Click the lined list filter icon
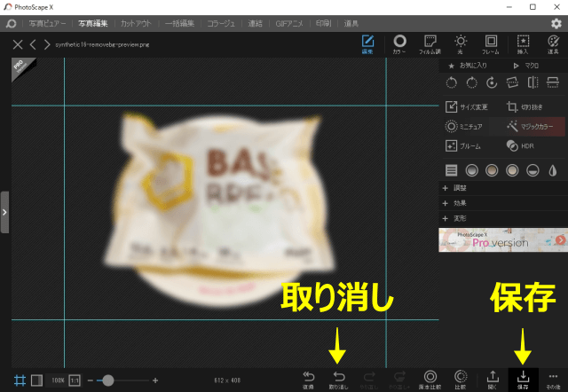This screenshot has width=568, height=392. pyautogui.click(x=452, y=170)
